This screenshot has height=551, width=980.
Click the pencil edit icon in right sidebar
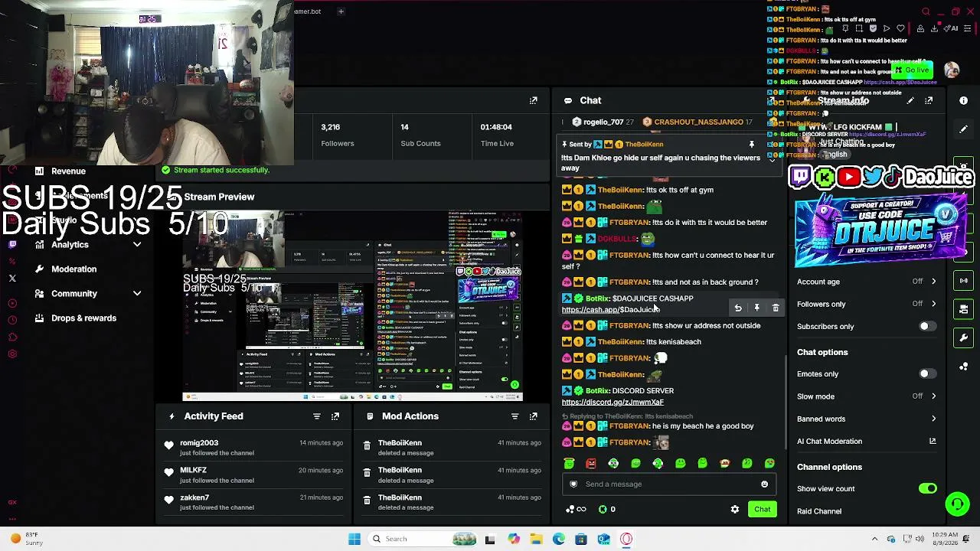click(x=964, y=129)
